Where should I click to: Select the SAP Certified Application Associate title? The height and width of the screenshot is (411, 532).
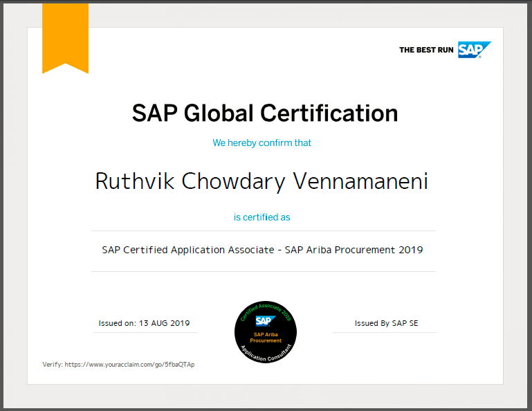(x=262, y=250)
